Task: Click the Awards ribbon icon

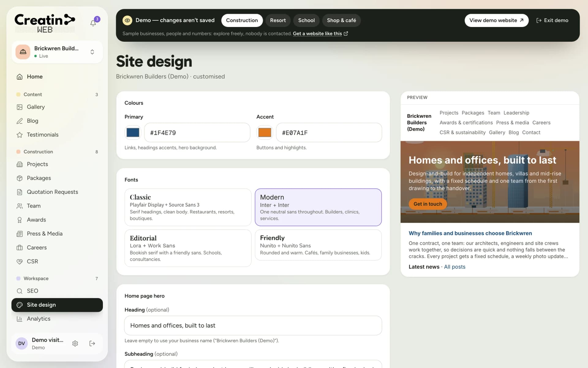Action: coord(20,220)
